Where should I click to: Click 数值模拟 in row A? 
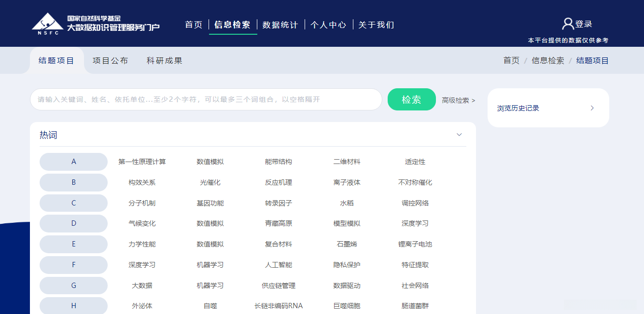coord(210,162)
